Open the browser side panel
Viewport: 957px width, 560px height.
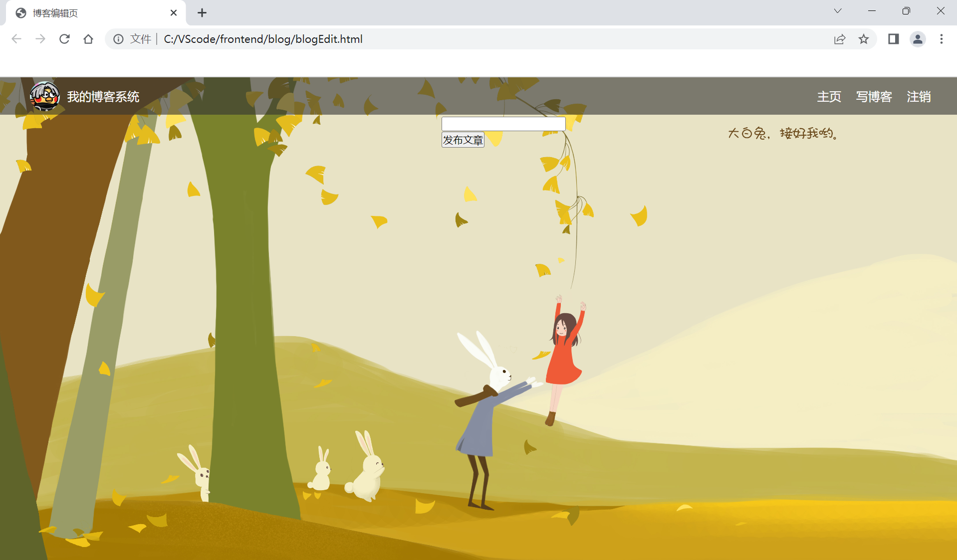point(894,39)
